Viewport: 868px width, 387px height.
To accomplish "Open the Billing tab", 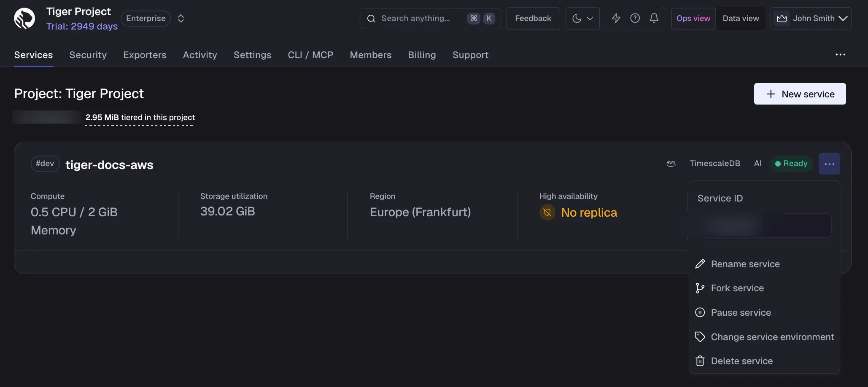I will click(422, 55).
